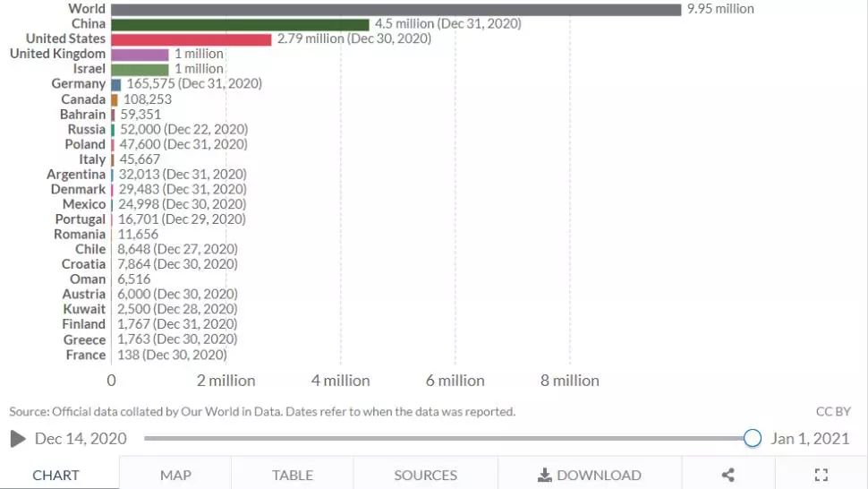Click the Jan 1, 2021 end date
This screenshot has width=868, height=489.
[x=810, y=438]
